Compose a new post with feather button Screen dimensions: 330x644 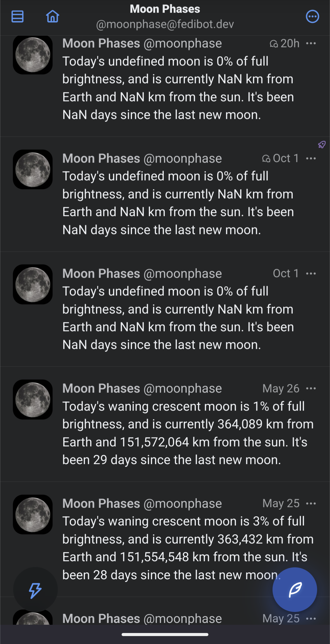click(x=295, y=590)
